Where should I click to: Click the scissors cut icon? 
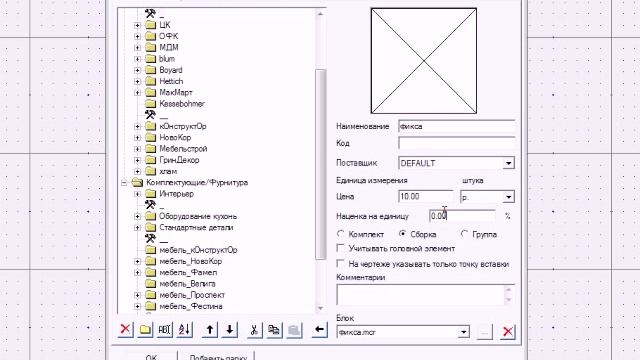click(254, 329)
